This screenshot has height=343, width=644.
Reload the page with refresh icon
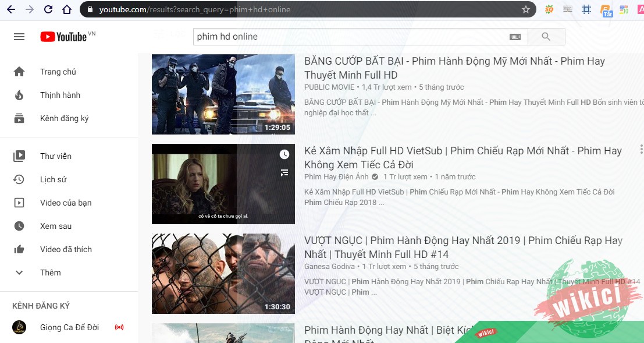pyautogui.click(x=48, y=9)
